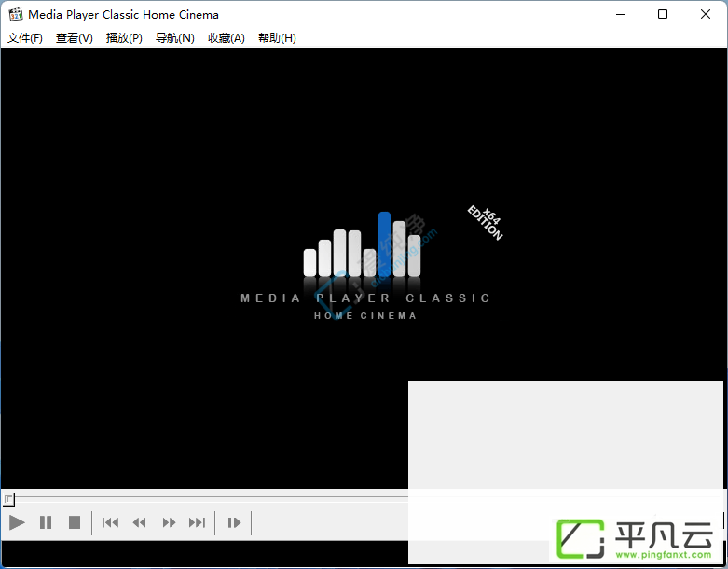Click the MPC-HC title bar app icon
Viewport: 728px width, 569px height.
(15, 14)
